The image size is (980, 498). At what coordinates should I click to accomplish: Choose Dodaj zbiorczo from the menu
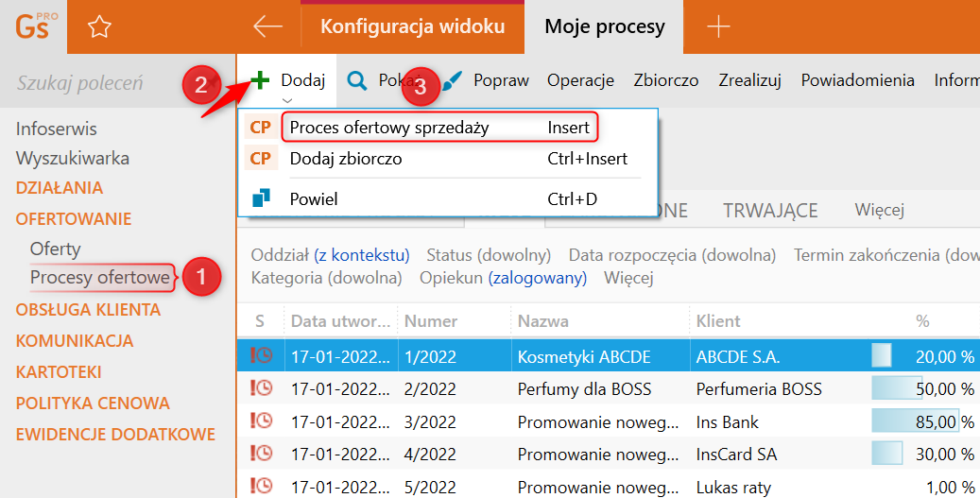coord(346,159)
